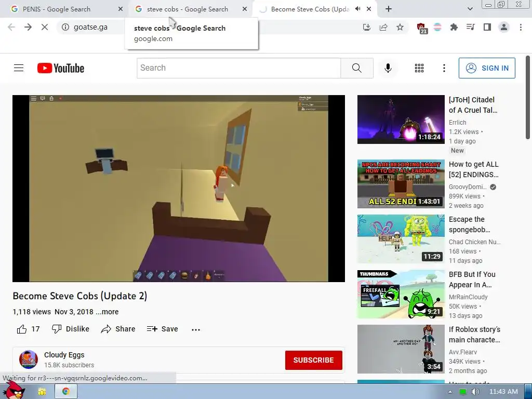The image size is (532, 399).
Task: Click the taskbar clock showing 11:43 AM
Action: click(x=503, y=392)
